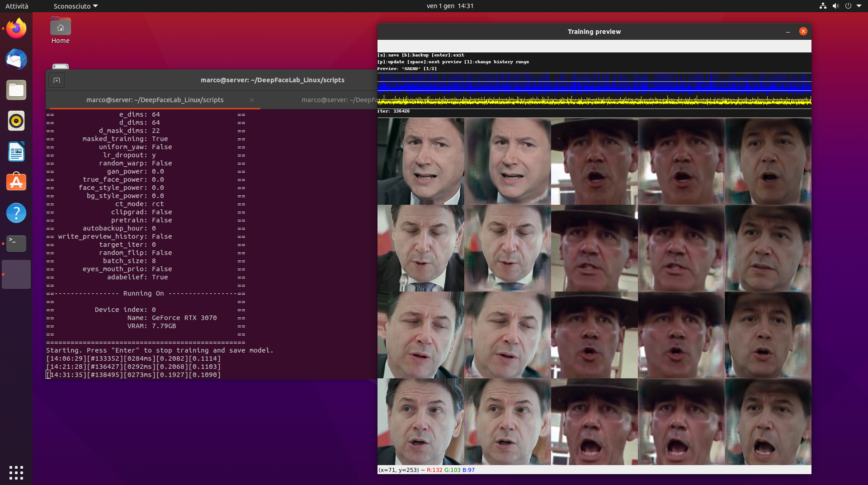Image resolution: width=868 pixels, height=485 pixels.
Task: Open the Attività menu
Action: (x=17, y=6)
